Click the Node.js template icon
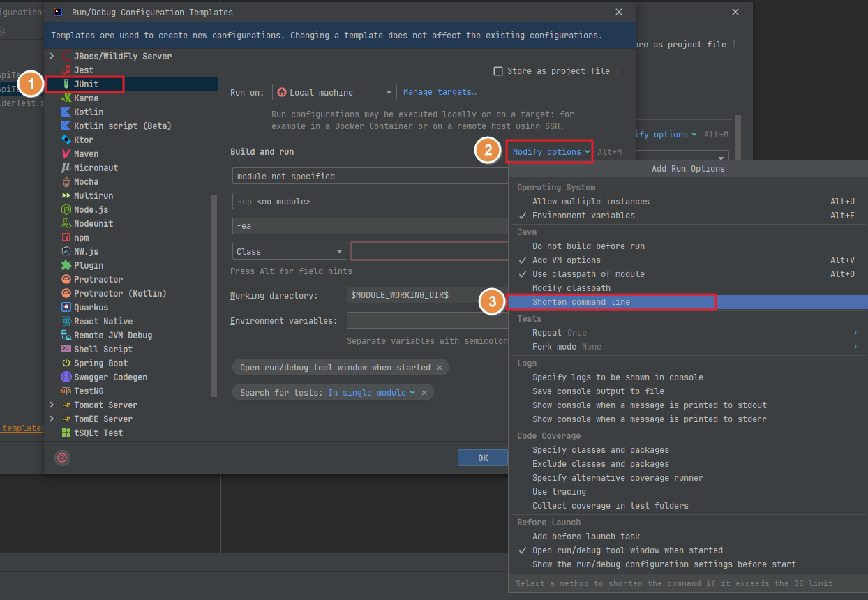 click(66, 209)
